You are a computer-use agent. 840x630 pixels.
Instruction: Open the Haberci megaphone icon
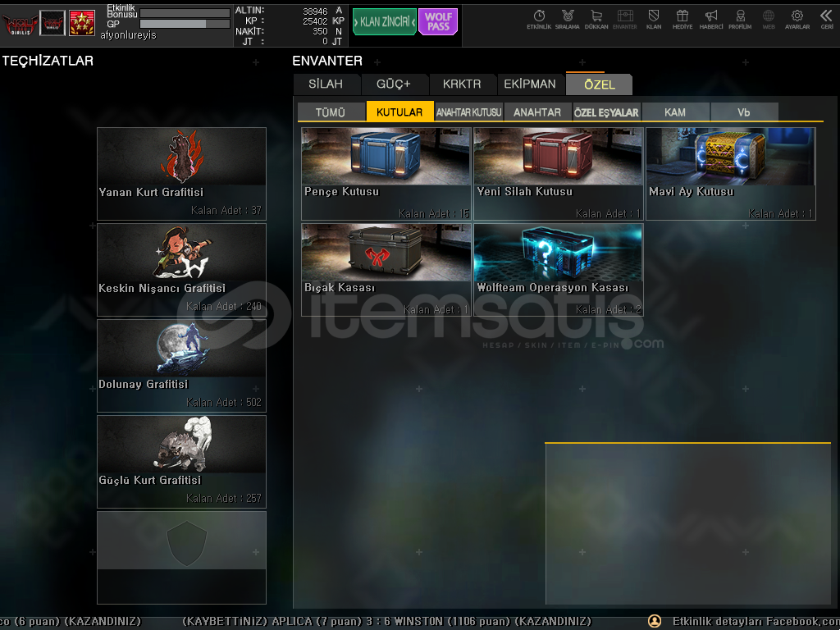click(711, 20)
